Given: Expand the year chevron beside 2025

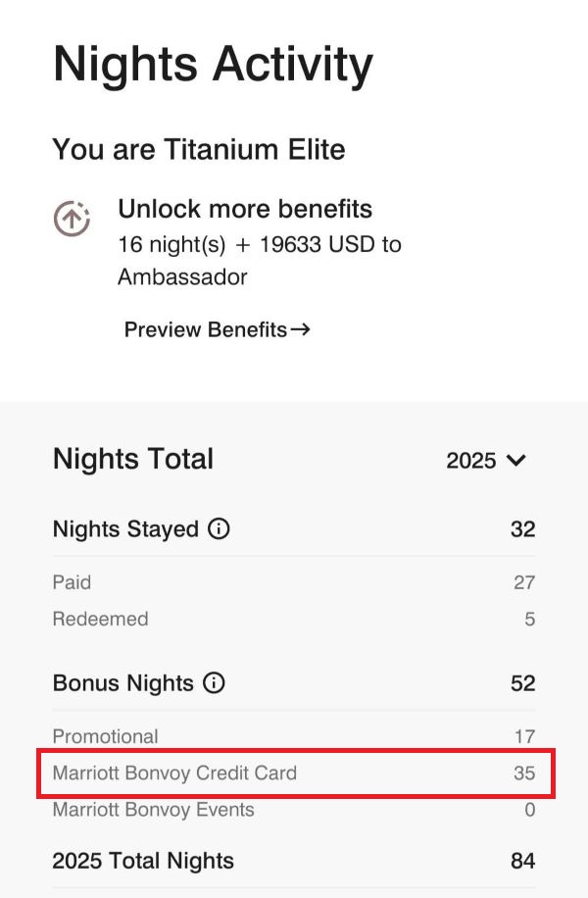Looking at the screenshot, I should (516, 461).
